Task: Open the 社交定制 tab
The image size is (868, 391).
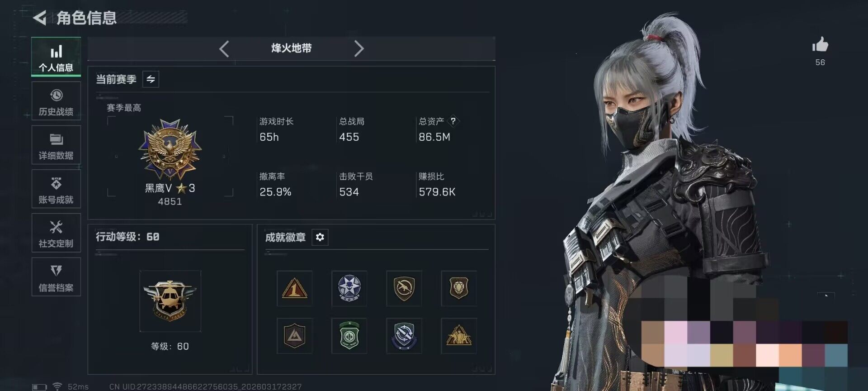Action: (x=56, y=233)
